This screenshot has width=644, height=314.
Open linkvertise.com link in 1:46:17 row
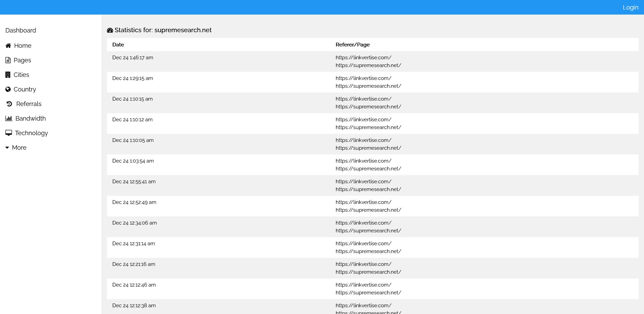(363, 58)
